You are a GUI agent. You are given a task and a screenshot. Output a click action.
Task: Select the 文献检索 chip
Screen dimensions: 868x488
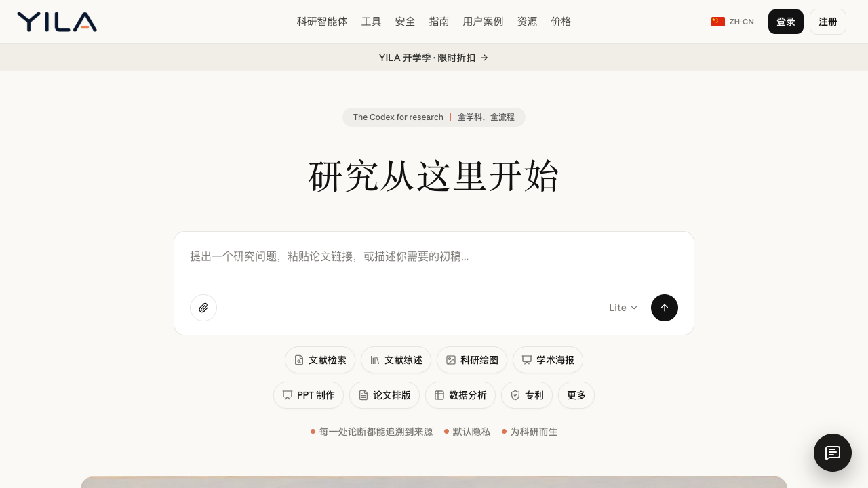point(320,360)
